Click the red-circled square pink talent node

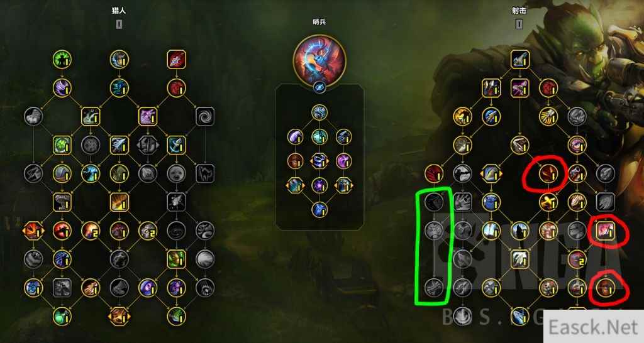click(606, 231)
